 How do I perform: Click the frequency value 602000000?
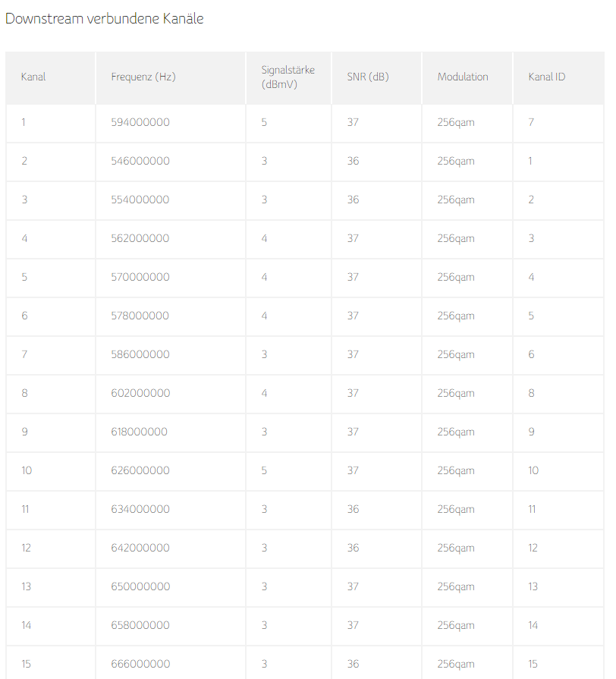(x=140, y=393)
